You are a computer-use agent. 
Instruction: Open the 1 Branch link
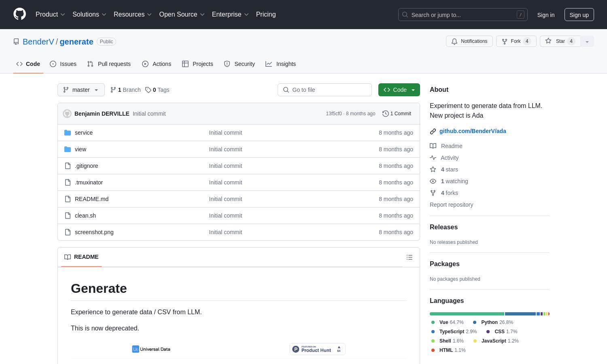coord(125,90)
